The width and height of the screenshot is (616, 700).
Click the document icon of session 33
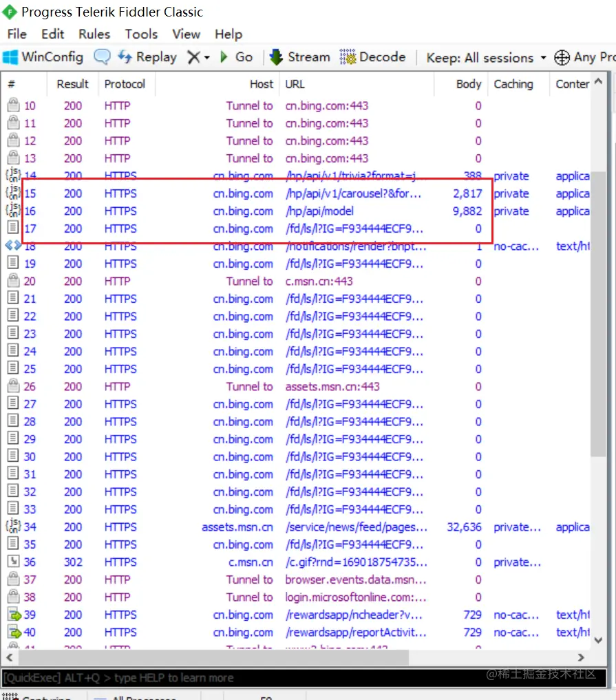tap(13, 508)
